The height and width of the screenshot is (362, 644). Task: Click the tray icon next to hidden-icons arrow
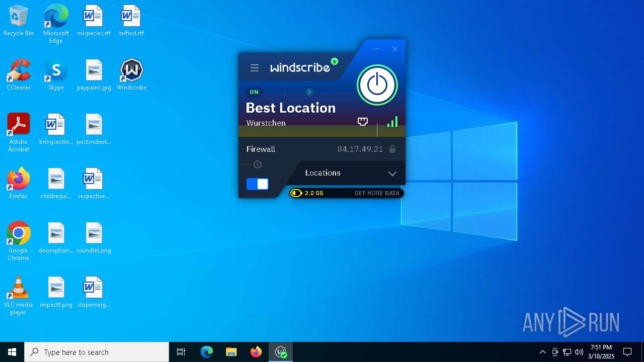click(x=555, y=352)
